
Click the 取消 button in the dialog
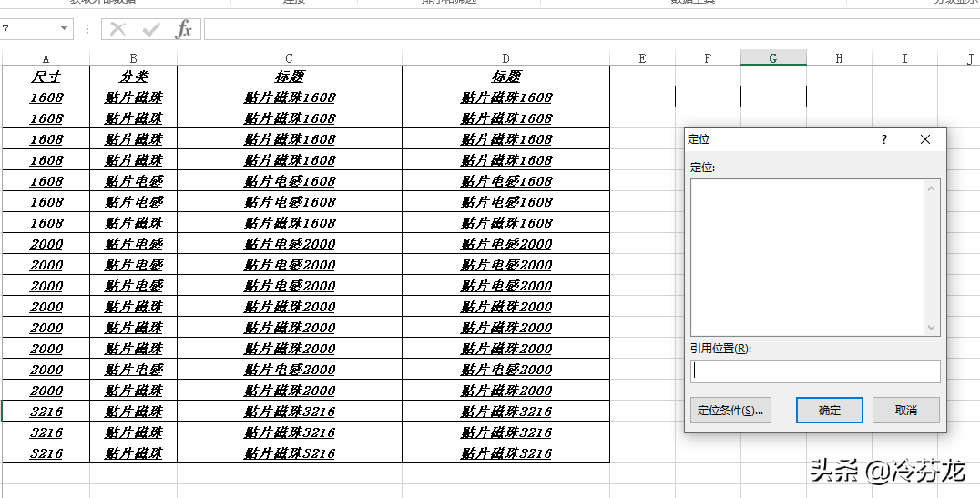[x=905, y=411]
